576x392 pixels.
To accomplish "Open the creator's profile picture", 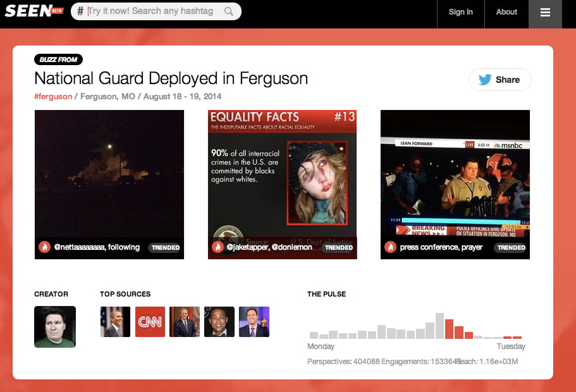I will click(55, 327).
